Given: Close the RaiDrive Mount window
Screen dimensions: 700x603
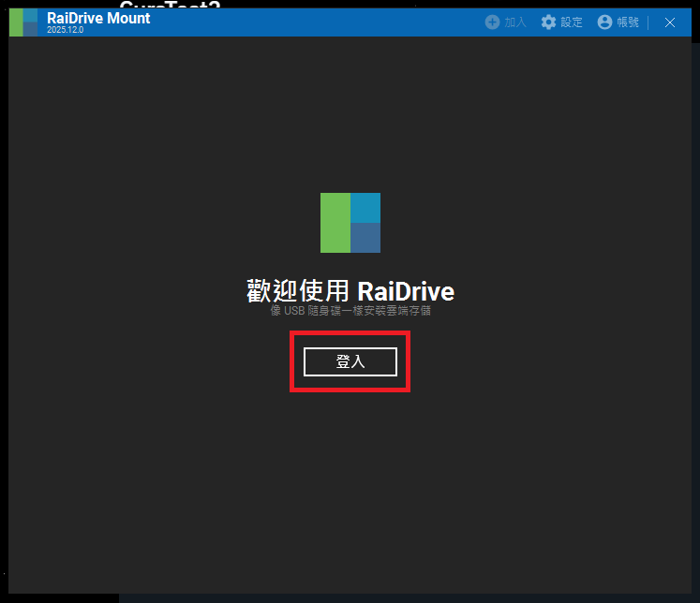Looking at the screenshot, I should coord(669,22).
